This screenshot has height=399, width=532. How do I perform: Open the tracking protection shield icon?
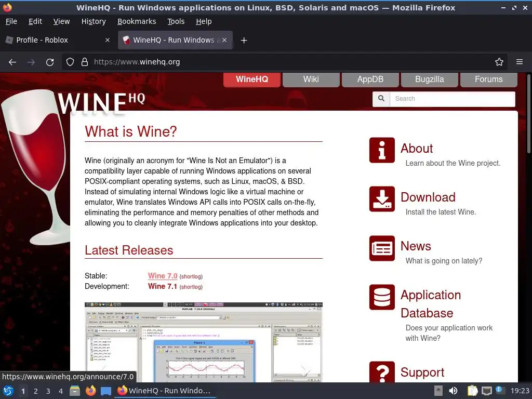click(x=70, y=62)
